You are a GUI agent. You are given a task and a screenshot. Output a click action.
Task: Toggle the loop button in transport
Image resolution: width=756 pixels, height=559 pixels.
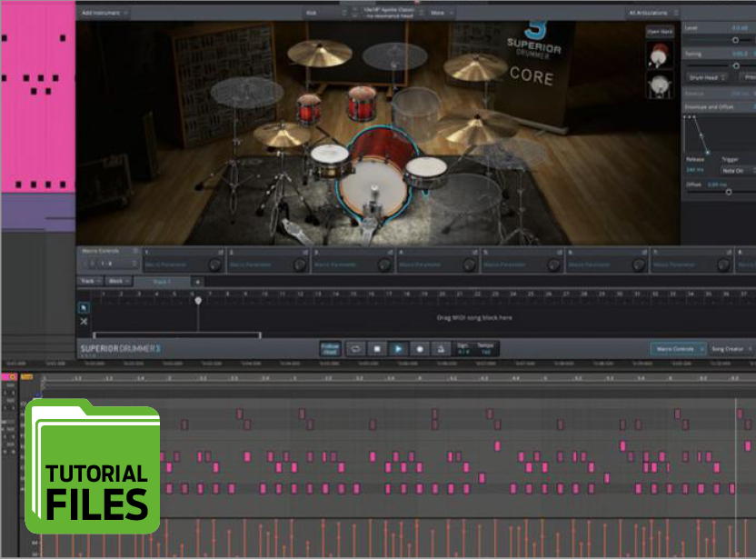point(355,349)
